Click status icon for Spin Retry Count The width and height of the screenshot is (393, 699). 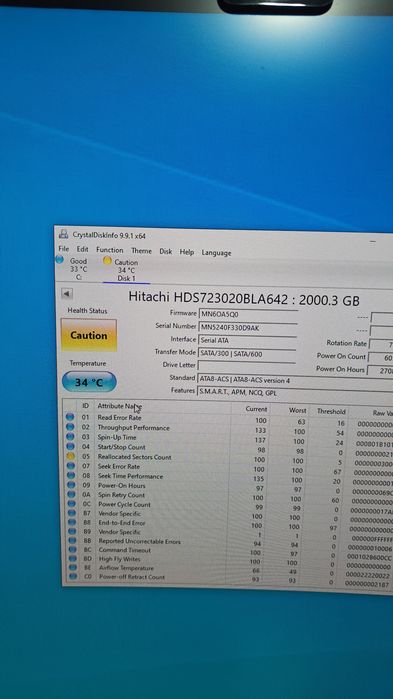tap(70, 494)
